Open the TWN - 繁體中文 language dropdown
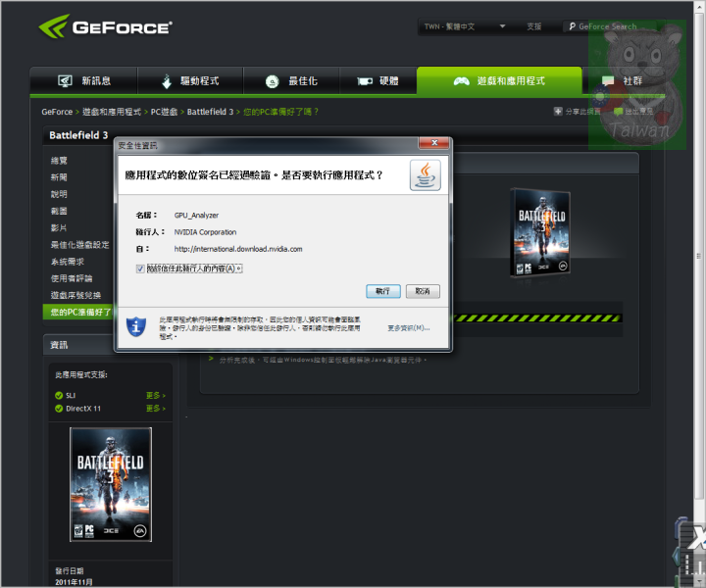This screenshot has width=706, height=588. (x=465, y=26)
